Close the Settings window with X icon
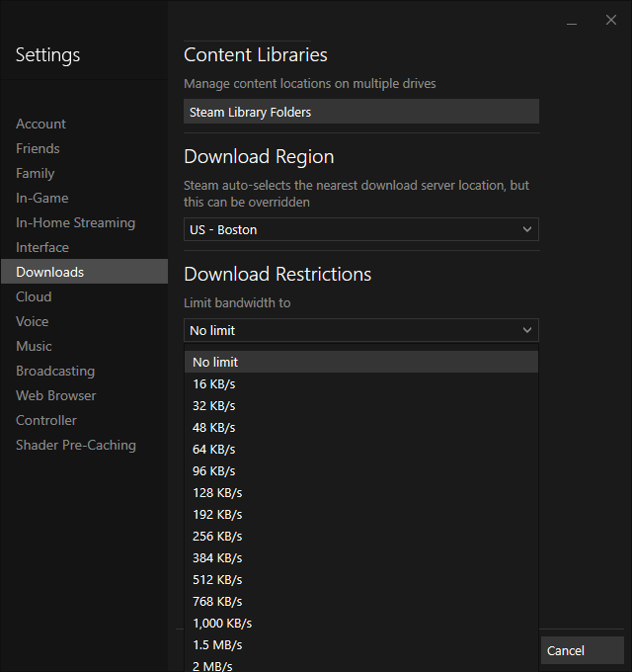 [611, 20]
